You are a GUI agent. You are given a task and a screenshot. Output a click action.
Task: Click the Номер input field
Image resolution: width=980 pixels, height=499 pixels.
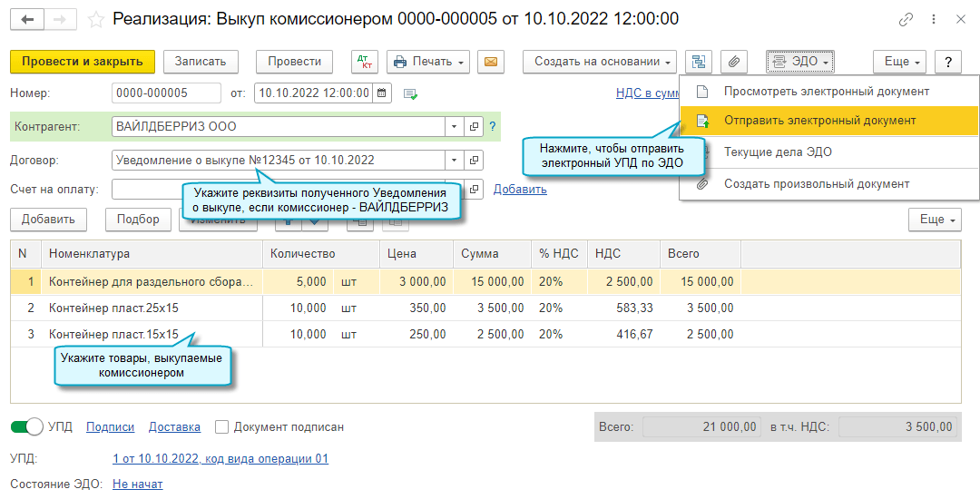pos(165,93)
